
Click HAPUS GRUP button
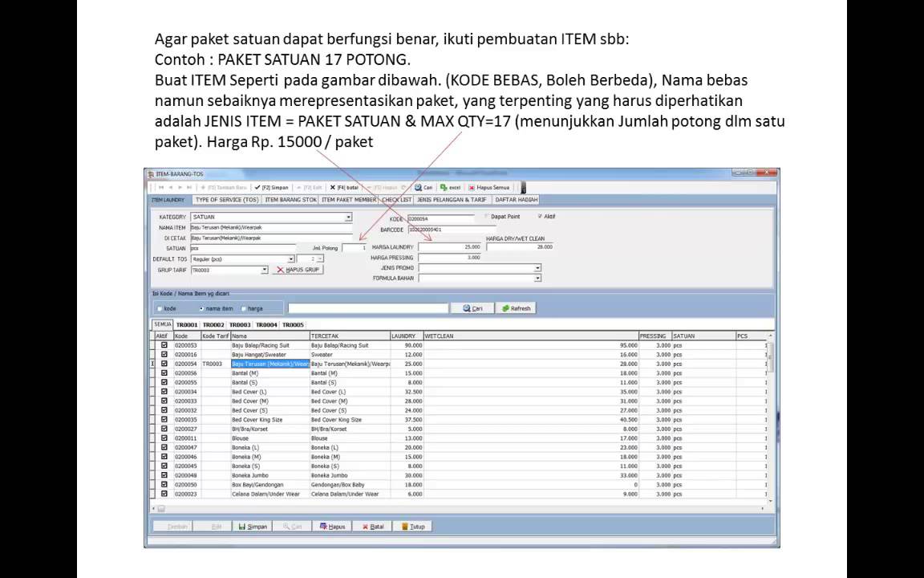point(298,270)
